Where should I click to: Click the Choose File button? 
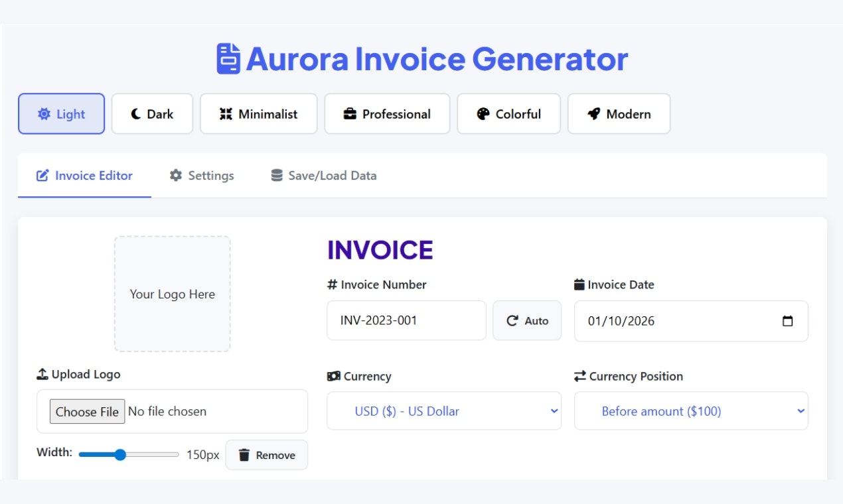[87, 411]
